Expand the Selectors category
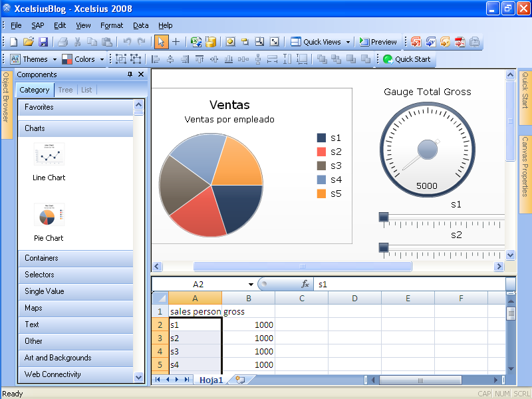Screen dimensions: 532x399 76,275
